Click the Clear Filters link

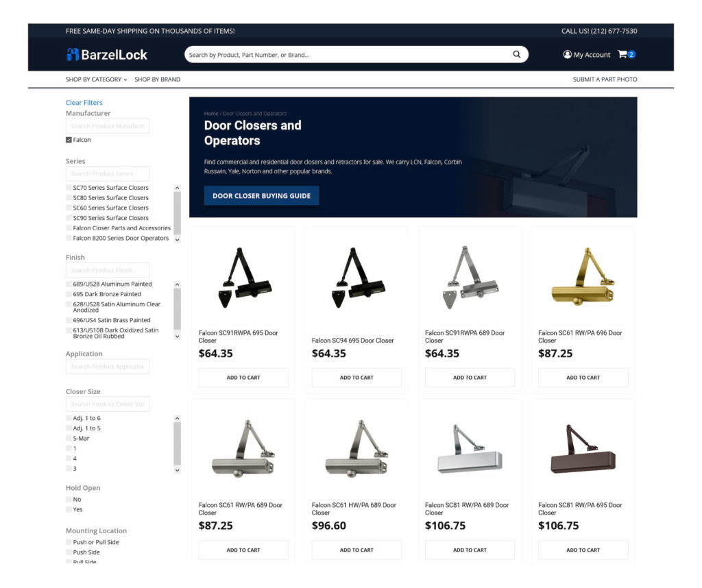84,103
